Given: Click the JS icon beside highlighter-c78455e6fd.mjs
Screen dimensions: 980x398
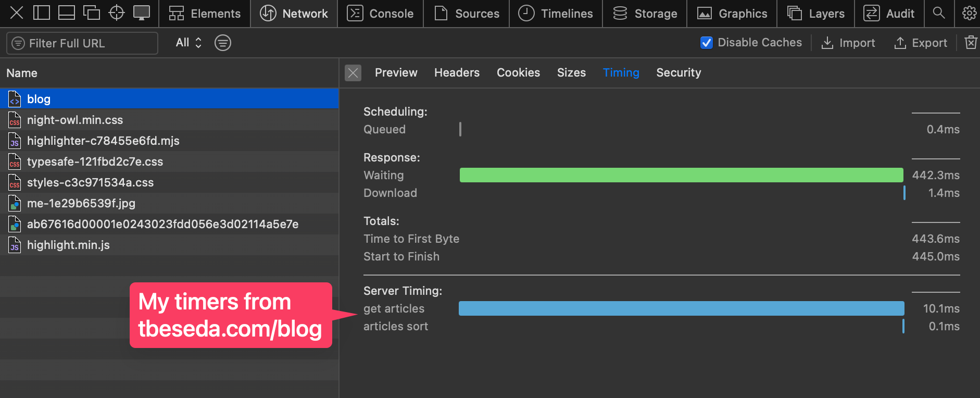Looking at the screenshot, I should pyautogui.click(x=15, y=141).
